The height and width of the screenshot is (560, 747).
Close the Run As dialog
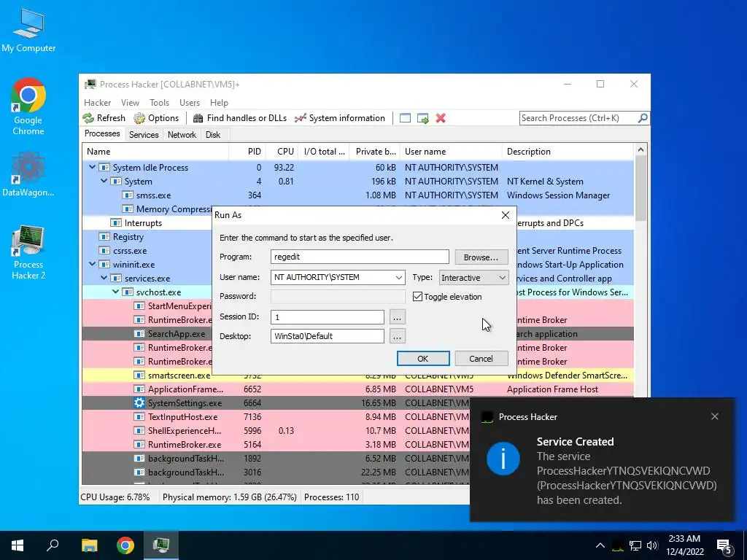pyautogui.click(x=506, y=215)
